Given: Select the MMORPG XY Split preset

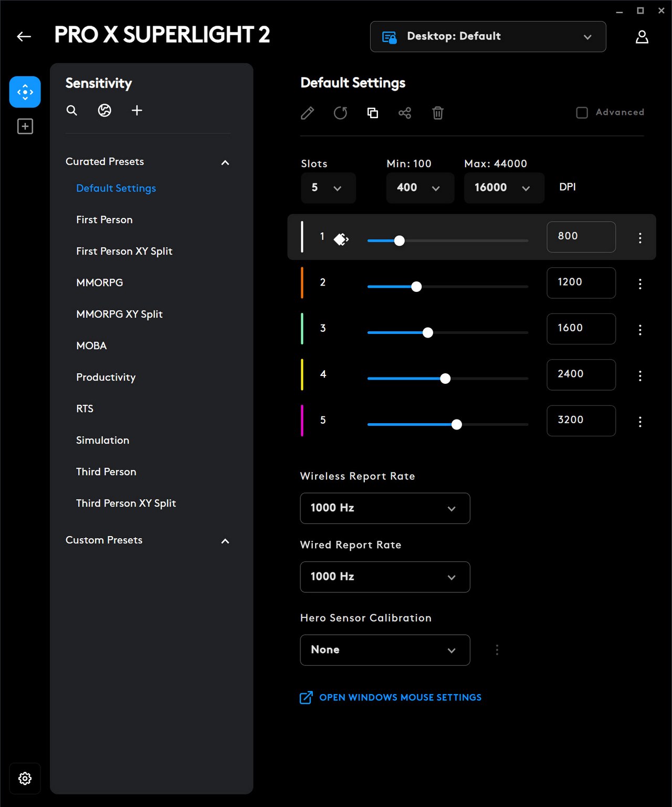Looking at the screenshot, I should coord(119,314).
